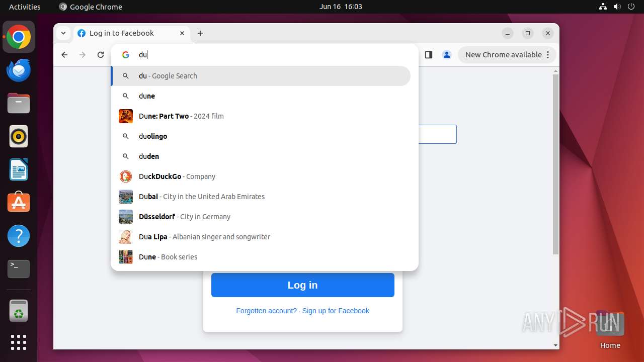Image resolution: width=644 pixels, height=362 pixels.
Task: Select the 'duden' search suggestion
Action: [261, 156]
